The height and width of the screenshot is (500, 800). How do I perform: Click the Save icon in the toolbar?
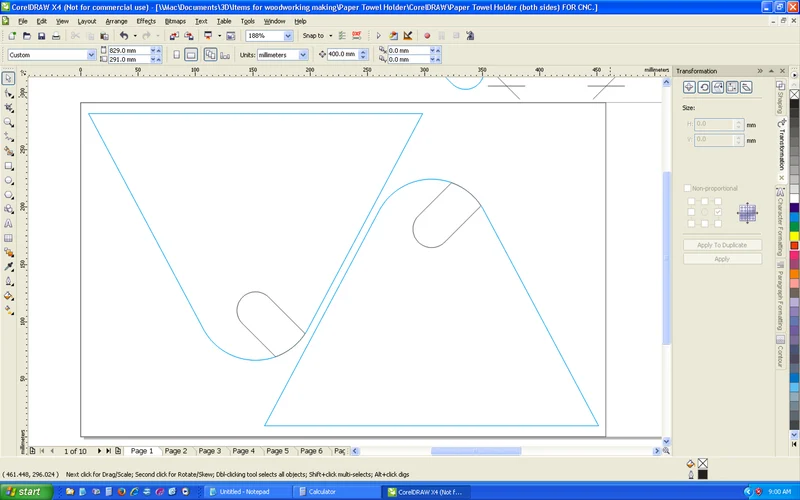[41, 36]
